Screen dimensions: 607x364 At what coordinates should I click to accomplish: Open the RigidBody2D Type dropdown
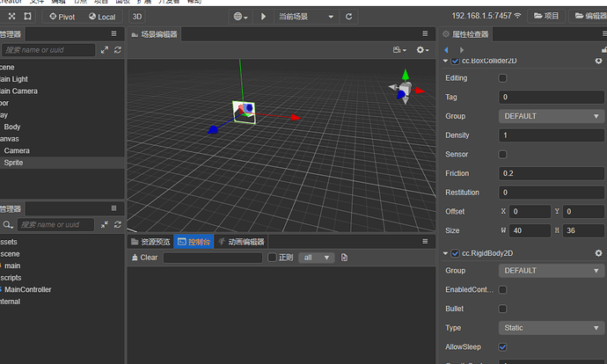[x=552, y=328]
